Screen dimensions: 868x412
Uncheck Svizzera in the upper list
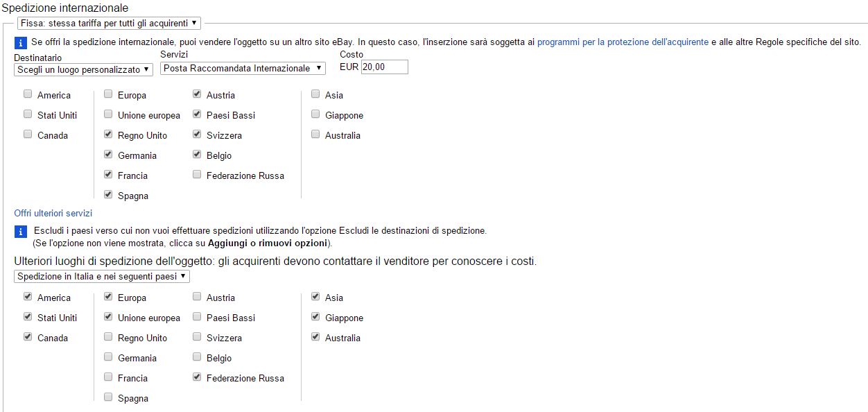(x=197, y=135)
